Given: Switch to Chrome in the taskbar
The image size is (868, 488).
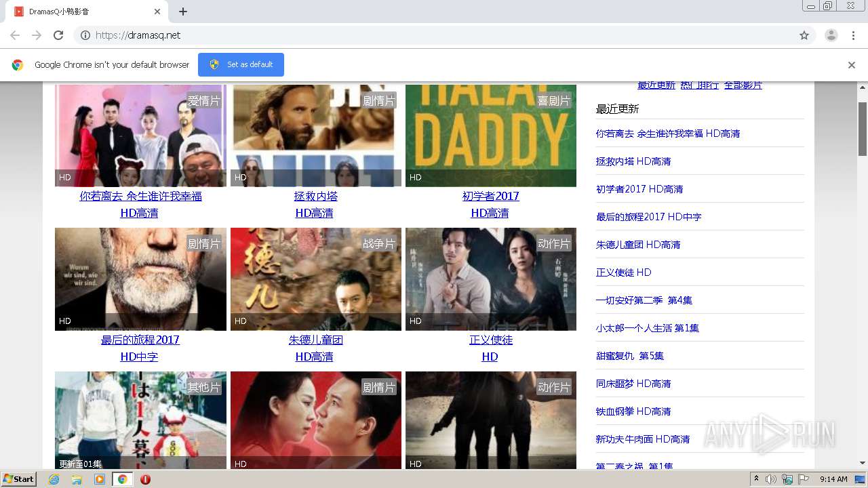Looking at the screenshot, I should 123,479.
